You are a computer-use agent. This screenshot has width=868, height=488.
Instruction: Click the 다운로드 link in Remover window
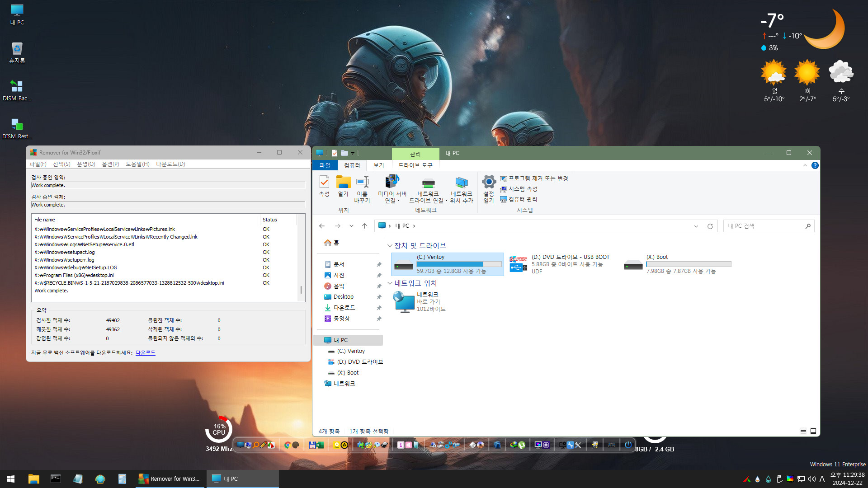click(x=146, y=353)
